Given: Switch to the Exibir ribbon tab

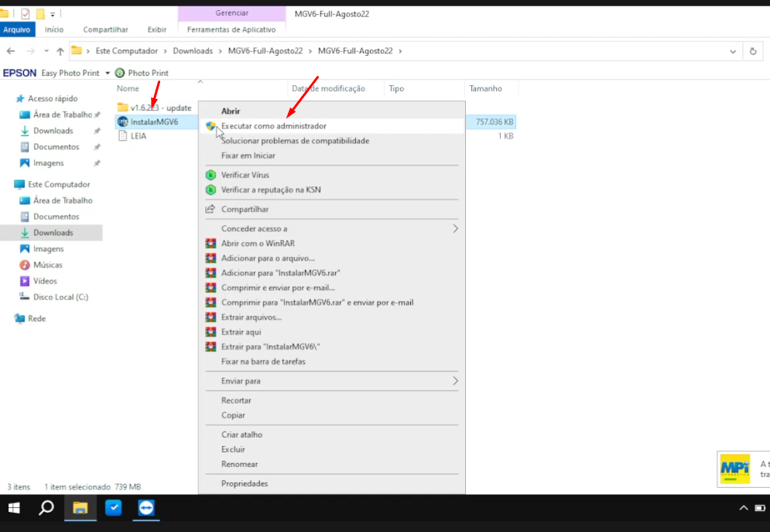Looking at the screenshot, I should [157, 29].
